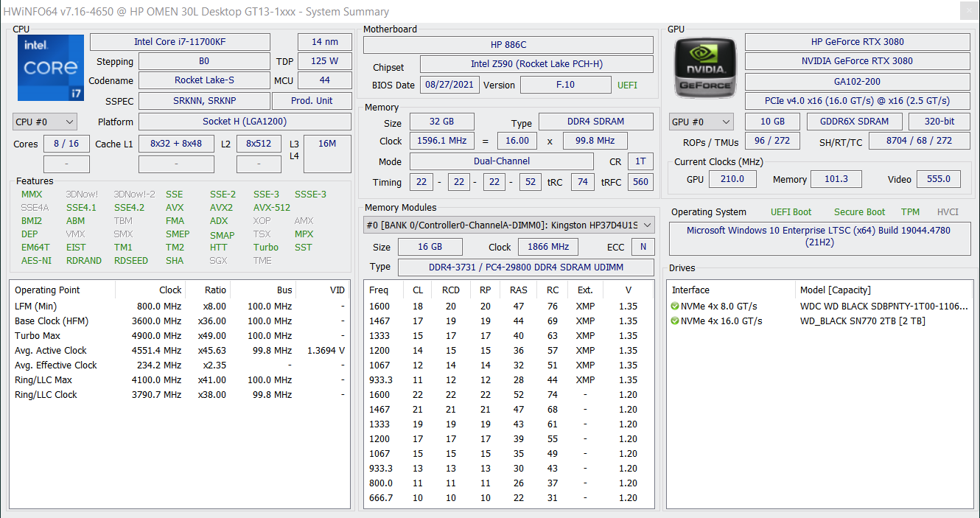Click the Intel Core i7-11700KF name field
980x518 pixels.
pyautogui.click(x=180, y=42)
